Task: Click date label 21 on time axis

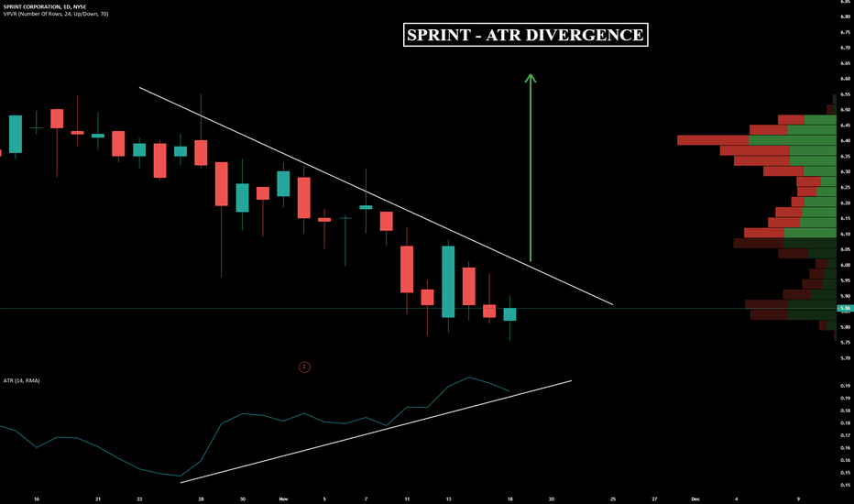Action: click(x=98, y=499)
